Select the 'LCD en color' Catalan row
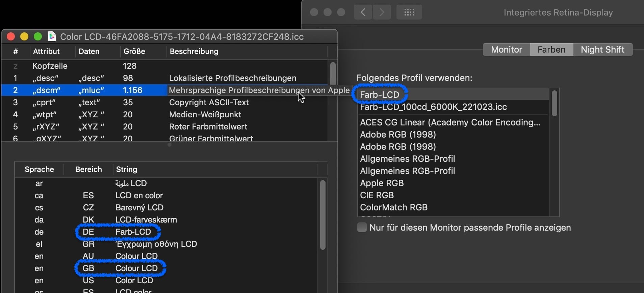 pos(166,196)
